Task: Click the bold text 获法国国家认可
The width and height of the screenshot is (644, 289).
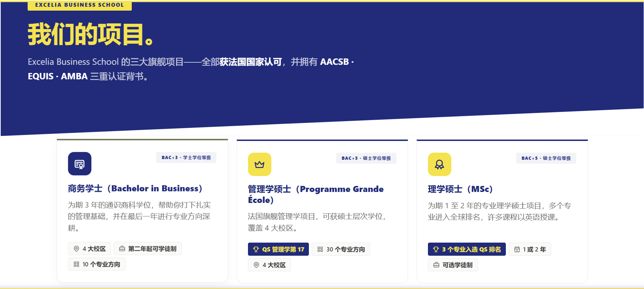Action: [x=251, y=62]
